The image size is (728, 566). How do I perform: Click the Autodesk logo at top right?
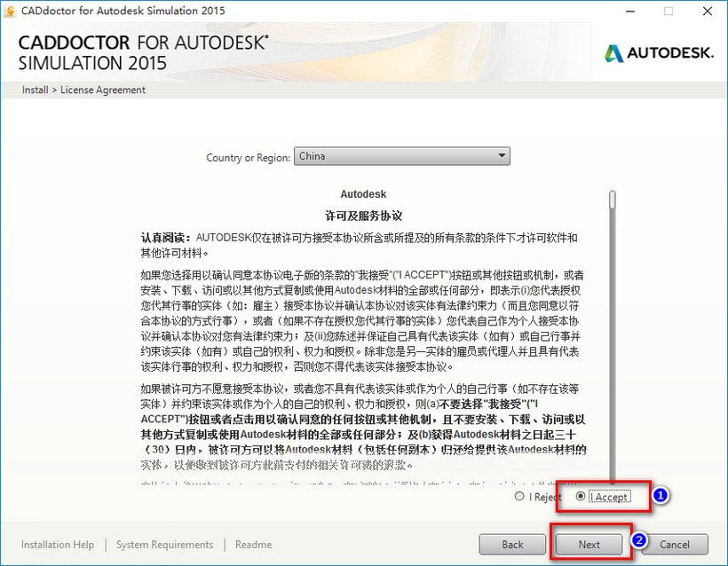point(657,53)
